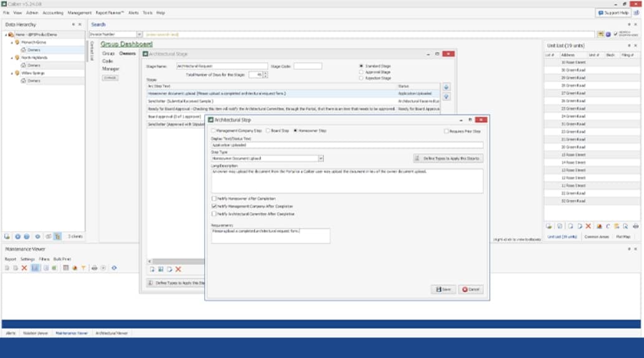Click Save in Architectural Step dialog
This screenshot has height=358, width=644.
(443, 290)
